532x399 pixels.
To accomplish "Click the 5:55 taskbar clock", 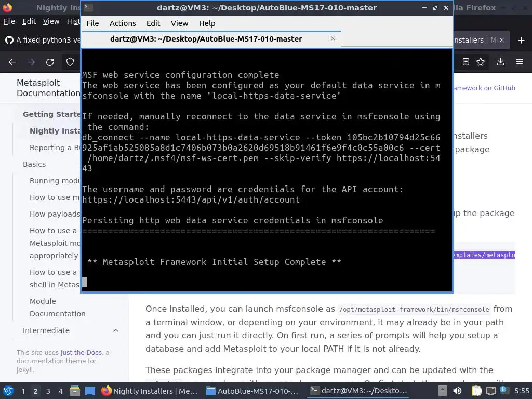I will coord(522,391).
